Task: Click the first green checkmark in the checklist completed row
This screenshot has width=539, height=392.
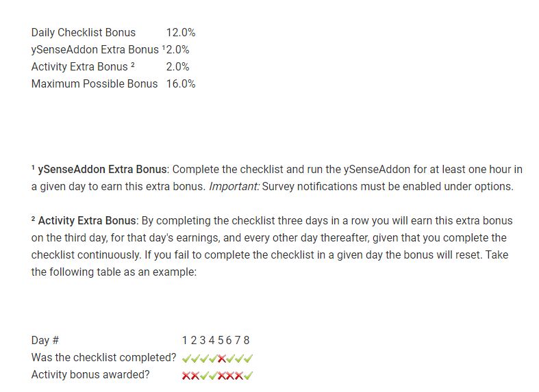Action: point(187,358)
